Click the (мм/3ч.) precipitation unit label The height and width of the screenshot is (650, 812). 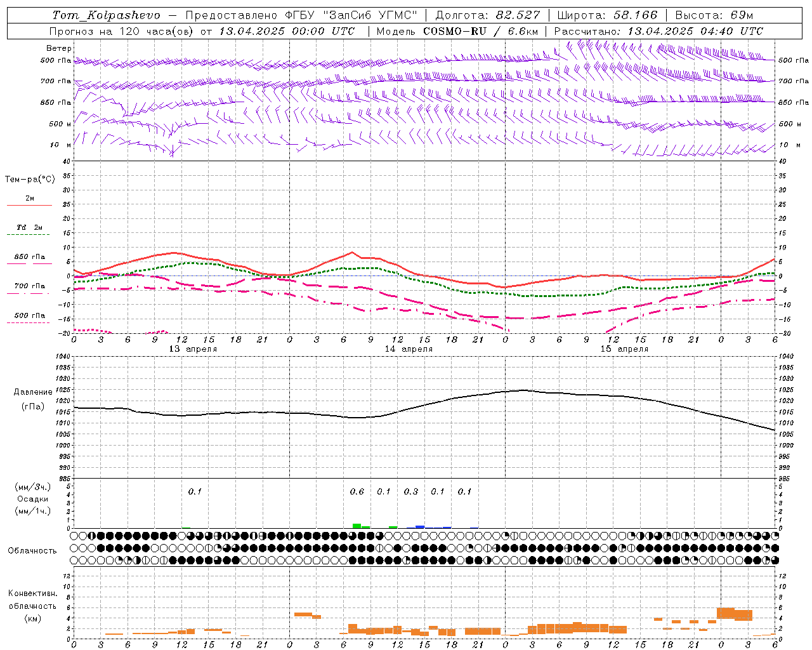click(x=33, y=487)
